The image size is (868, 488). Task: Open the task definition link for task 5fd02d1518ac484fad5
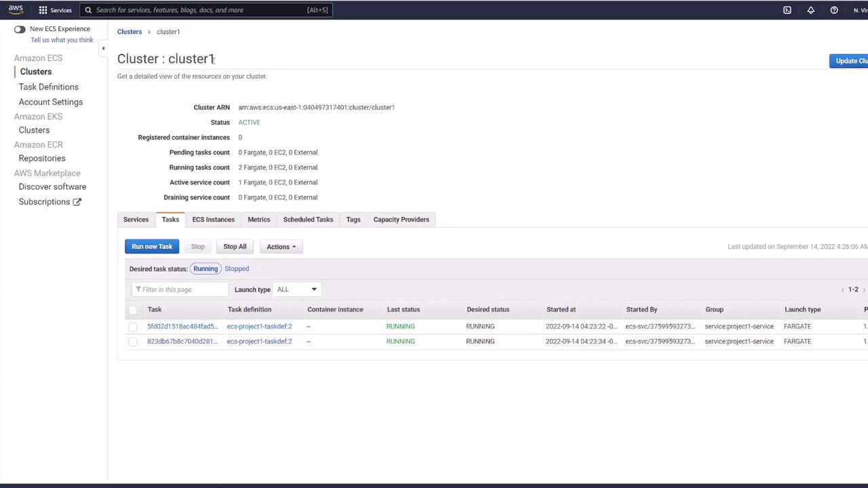click(259, 327)
